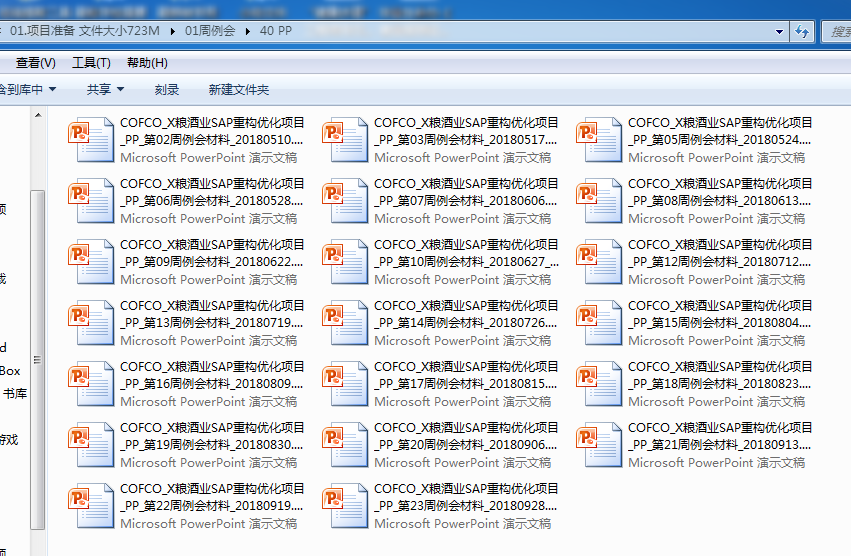The width and height of the screenshot is (851, 556).
Task: Expand the 01.项目准备 breadcrumb arrow
Action: point(172,31)
